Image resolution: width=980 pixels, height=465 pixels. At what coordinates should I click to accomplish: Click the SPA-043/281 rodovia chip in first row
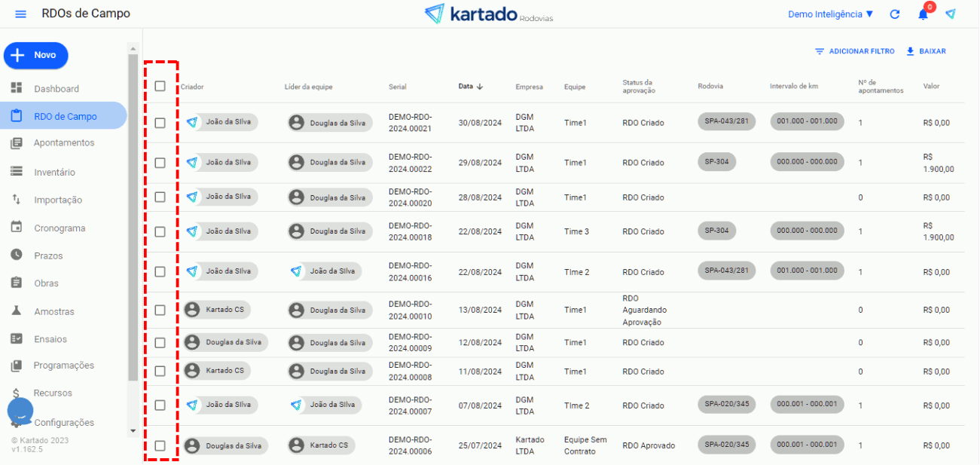click(726, 121)
